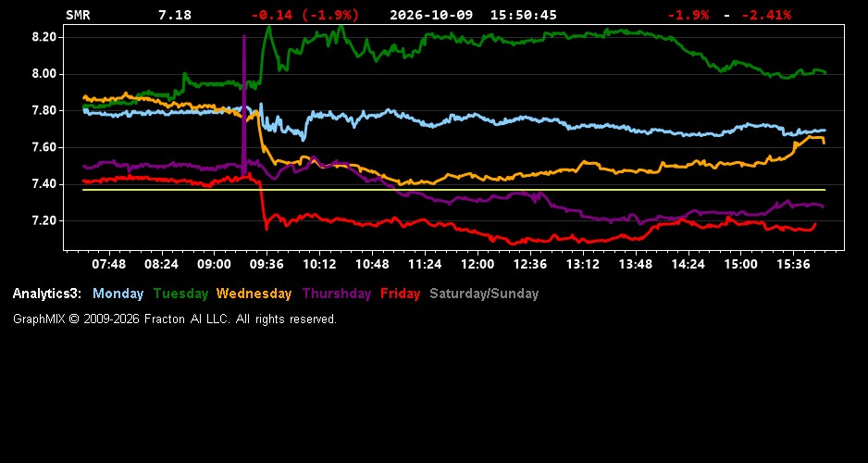Click the 8.00 y-axis label
Image resolution: width=868 pixels, height=463 pixels.
tap(44, 74)
